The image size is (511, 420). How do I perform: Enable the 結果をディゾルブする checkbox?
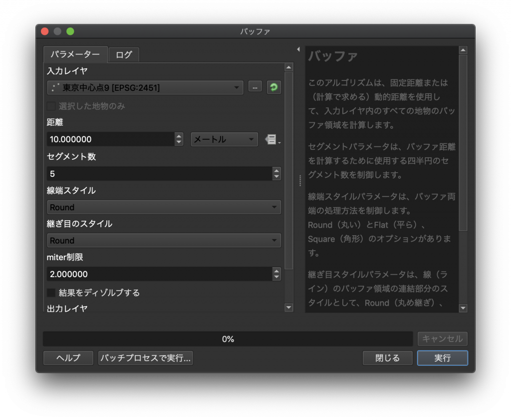51,293
